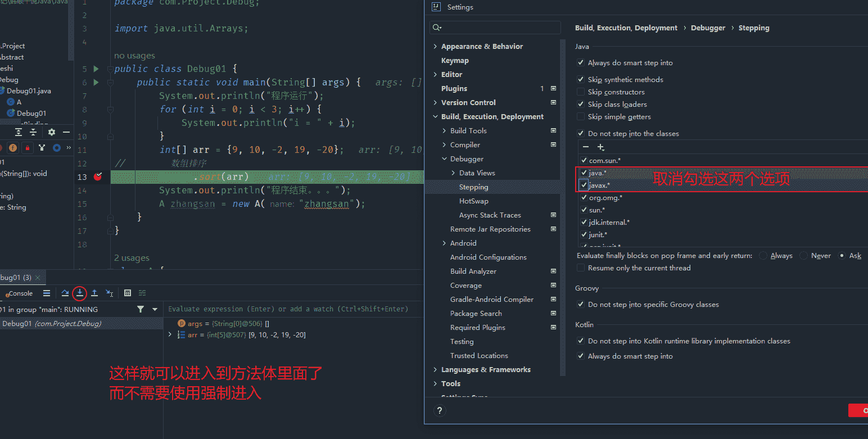Click the run gutter arrow beside main method
The width and height of the screenshot is (868, 439).
point(96,83)
